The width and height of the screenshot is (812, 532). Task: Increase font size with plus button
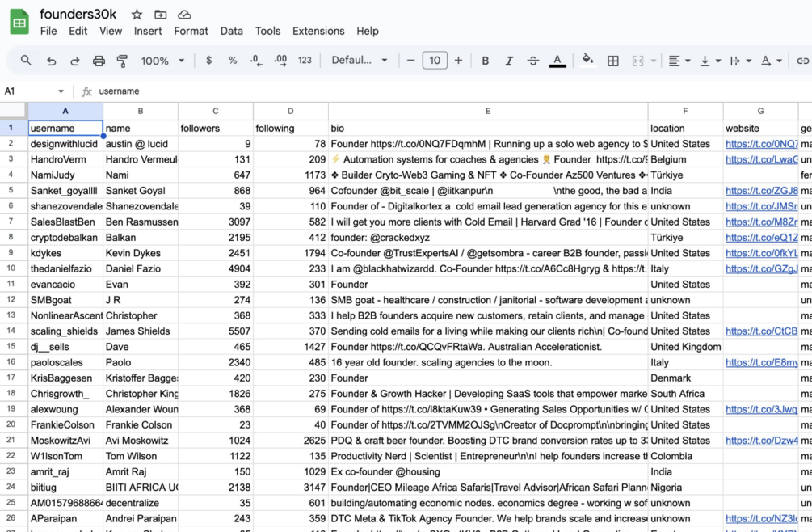pyautogui.click(x=459, y=60)
